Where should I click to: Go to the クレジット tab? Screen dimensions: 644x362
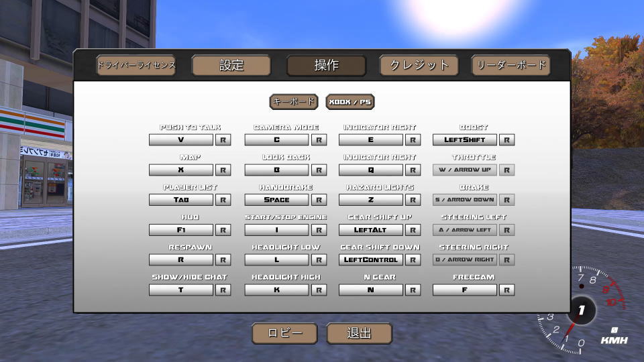click(419, 65)
